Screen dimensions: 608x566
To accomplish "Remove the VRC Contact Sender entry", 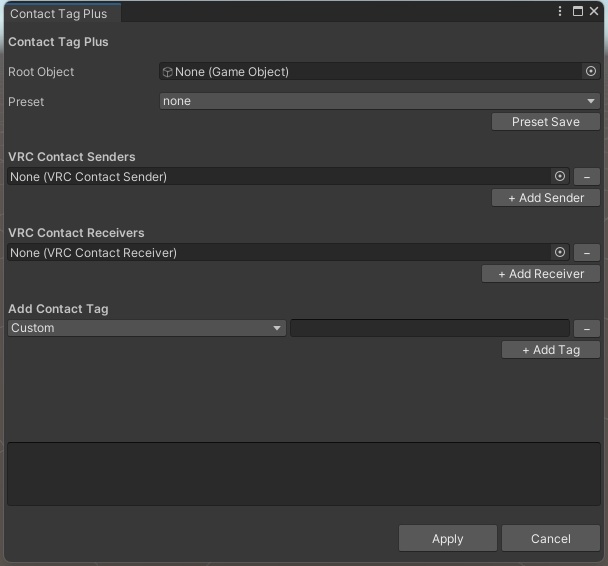I will [587, 177].
